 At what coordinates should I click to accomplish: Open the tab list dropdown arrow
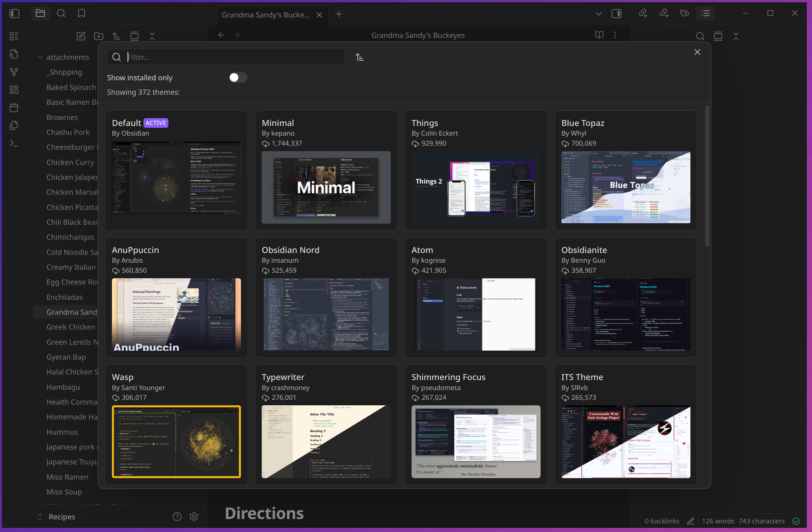coord(598,14)
